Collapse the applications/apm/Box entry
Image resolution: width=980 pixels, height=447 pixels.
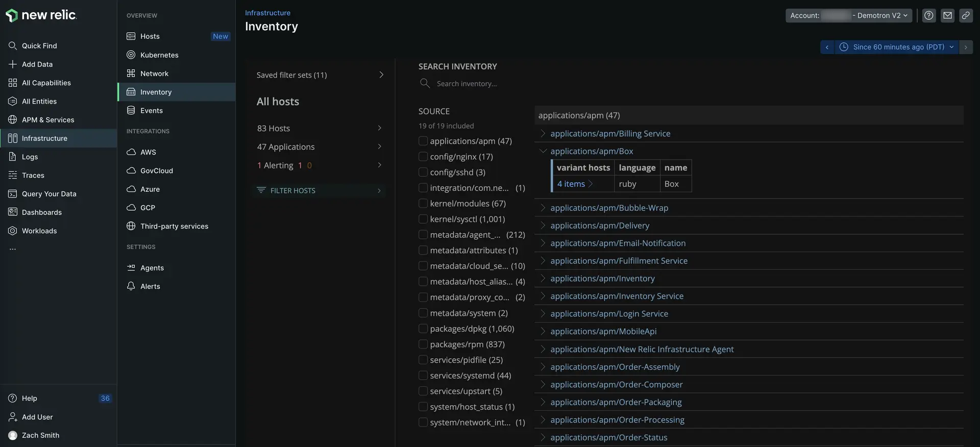click(x=543, y=151)
